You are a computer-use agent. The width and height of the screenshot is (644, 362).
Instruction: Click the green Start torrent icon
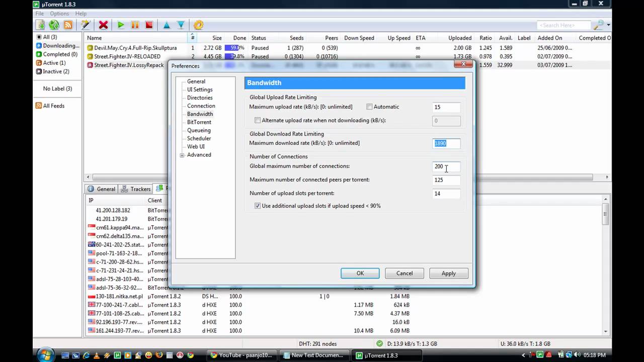(x=121, y=25)
